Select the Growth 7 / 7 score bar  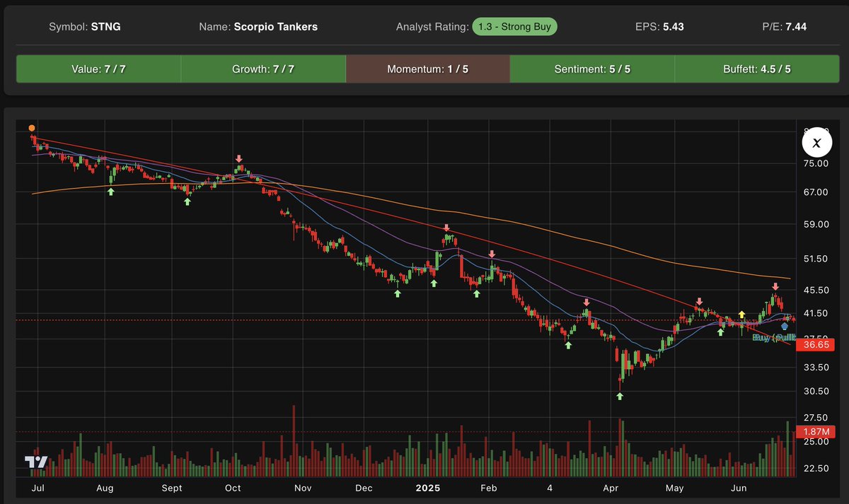pos(263,69)
